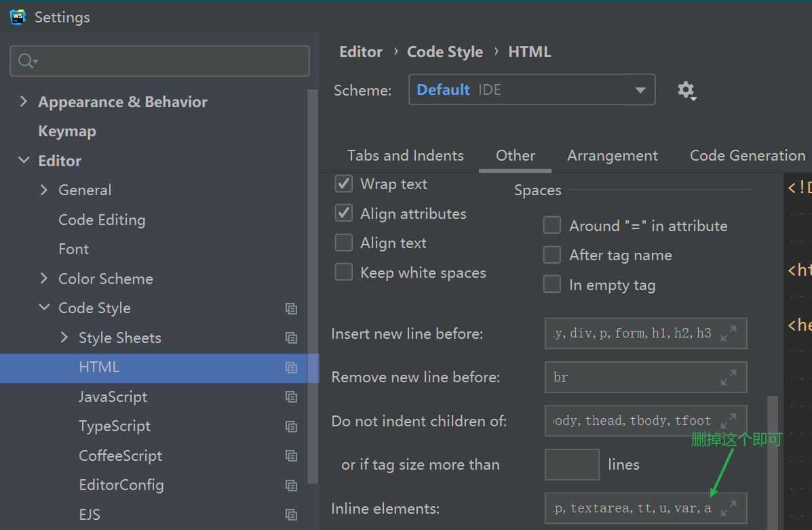Switch to the Code Generation tab
812x530 pixels.
pos(747,155)
